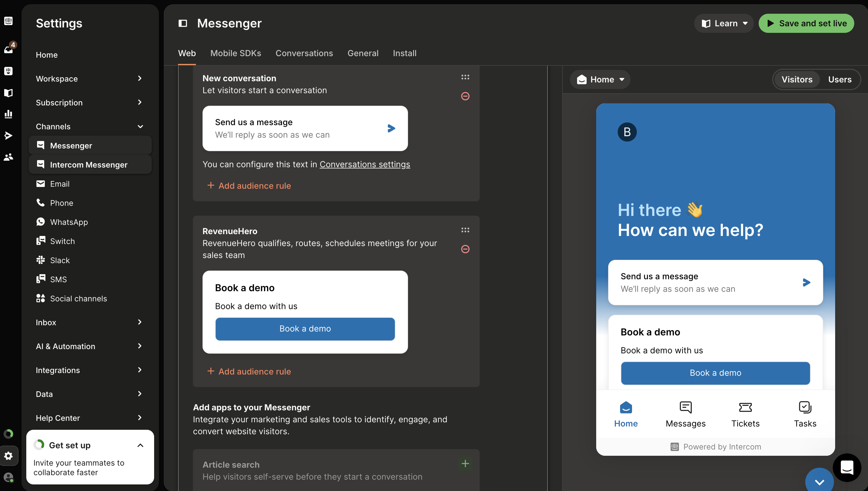
Task: Switch to the Install tab
Action: click(x=405, y=53)
